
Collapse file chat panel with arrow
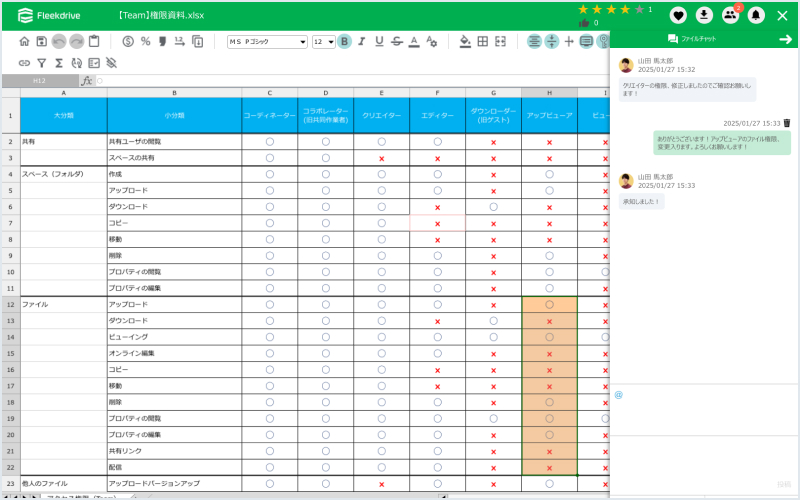pos(786,39)
